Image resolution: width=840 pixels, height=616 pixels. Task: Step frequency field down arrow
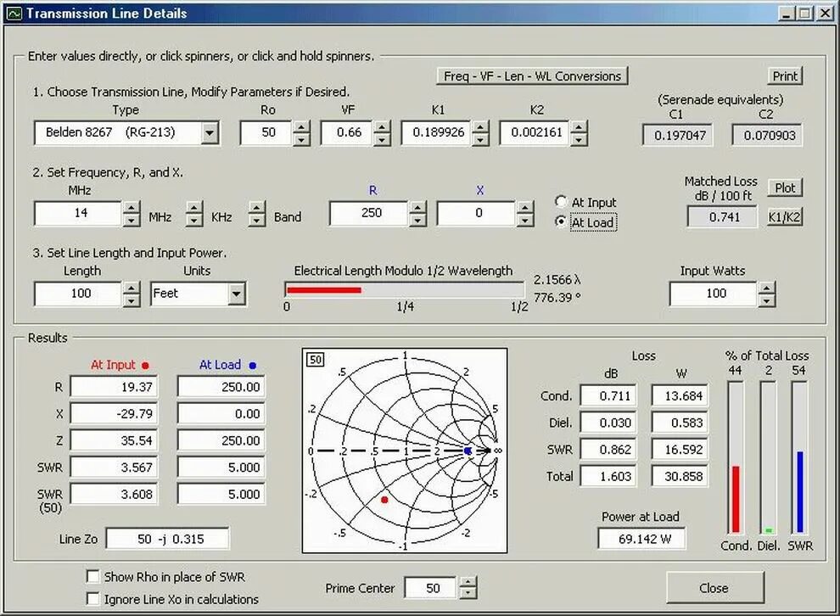[x=132, y=220]
